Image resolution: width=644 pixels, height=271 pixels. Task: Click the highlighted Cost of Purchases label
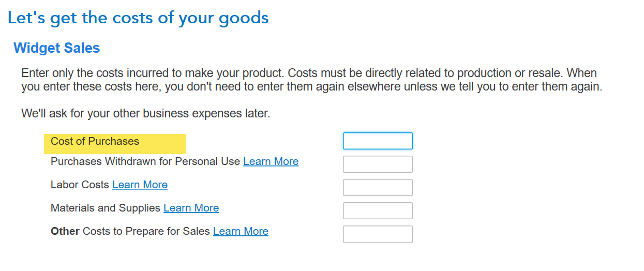tap(95, 141)
